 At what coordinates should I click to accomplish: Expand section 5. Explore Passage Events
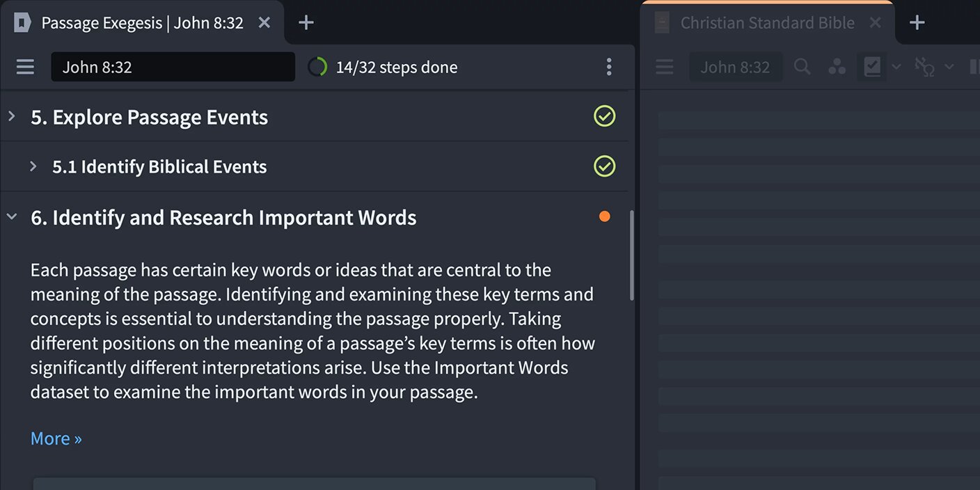coord(12,116)
